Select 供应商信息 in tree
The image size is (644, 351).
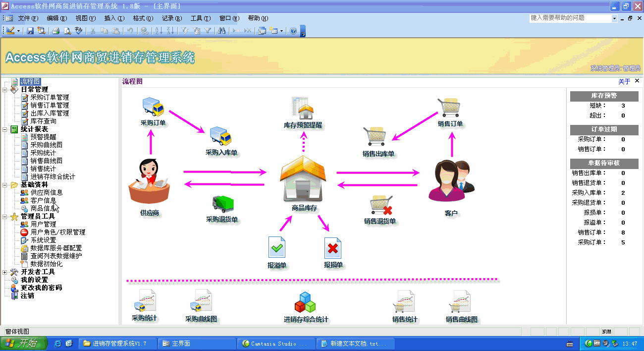(47, 193)
